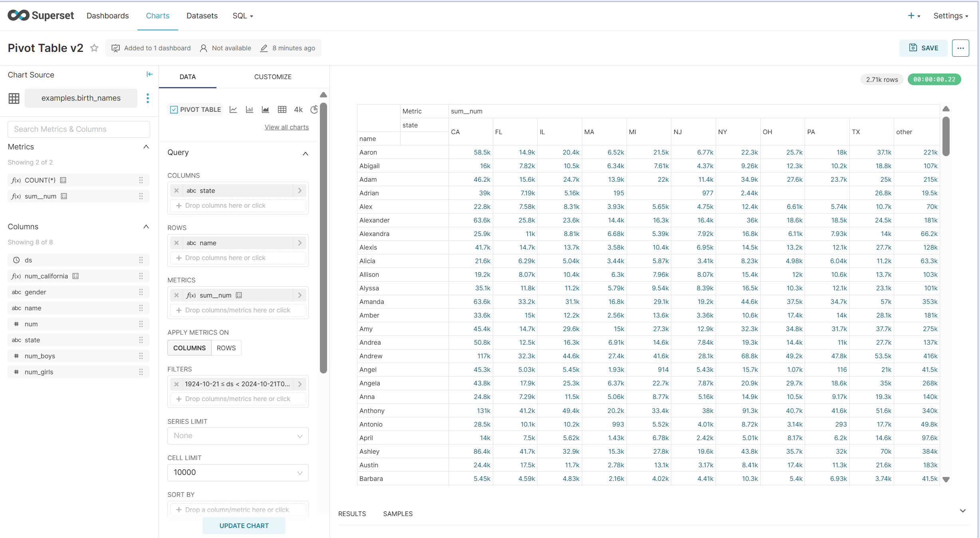Apply metrics on ROWS option
Screen dimensions: 980x538
coord(226,348)
